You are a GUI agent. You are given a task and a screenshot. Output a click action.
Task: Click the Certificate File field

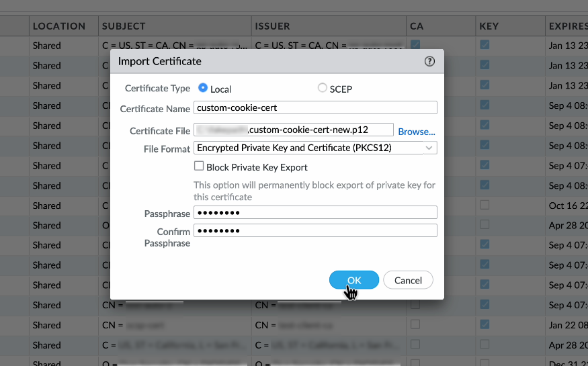[294, 130]
